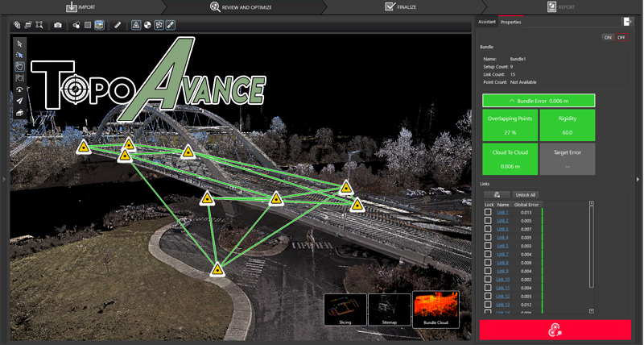The height and width of the screenshot is (345, 644).
Task: Click the red optimize bundle button
Action: pos(555,330)
